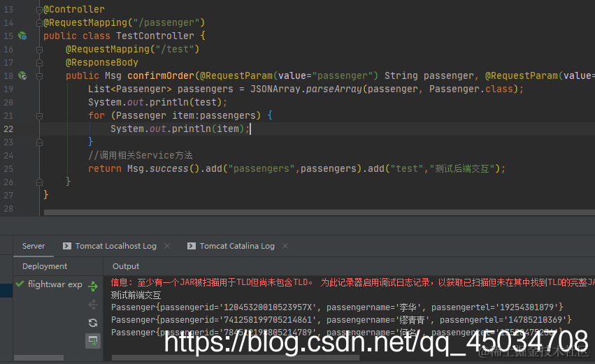
Task: Click List<Passenger> type on line 19
Action: 130,89
